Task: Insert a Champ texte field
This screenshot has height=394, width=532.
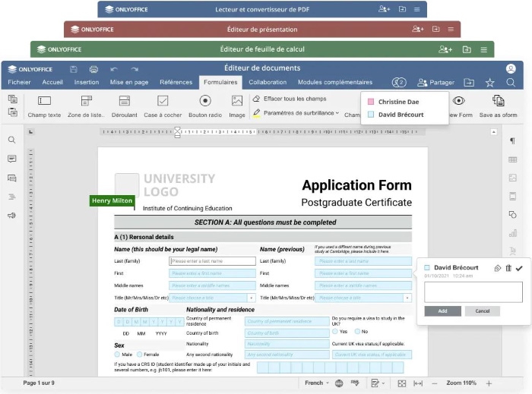Action: (44, 106)
